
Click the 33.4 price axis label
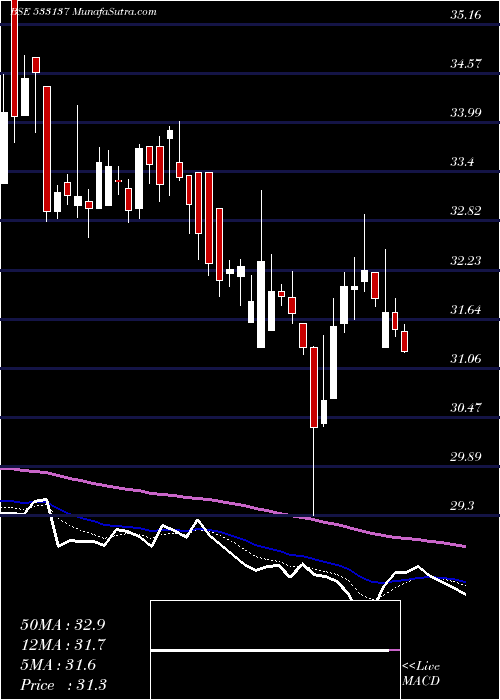point(462,162)
